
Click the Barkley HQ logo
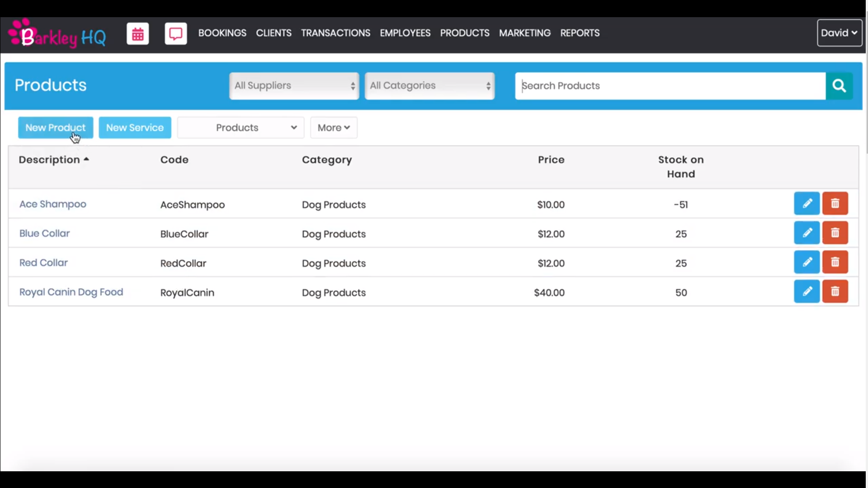click(x=56, y=33)
